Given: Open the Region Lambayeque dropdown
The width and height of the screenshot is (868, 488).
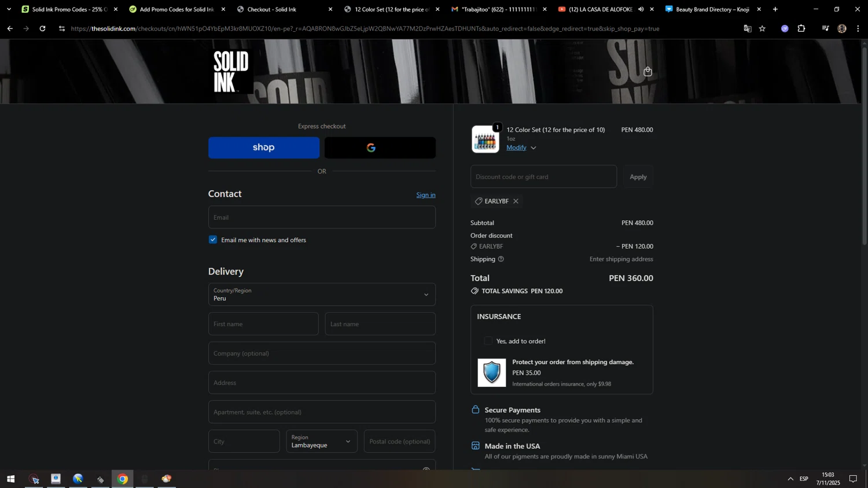Looking at the screenshot, I should click(x=322, y=441).
